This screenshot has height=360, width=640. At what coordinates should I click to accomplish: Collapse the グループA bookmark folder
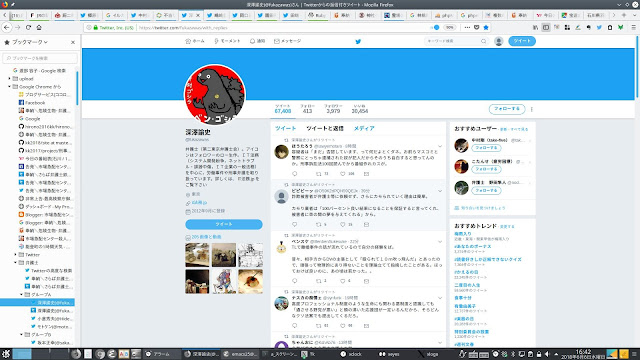tap(22, 294)
